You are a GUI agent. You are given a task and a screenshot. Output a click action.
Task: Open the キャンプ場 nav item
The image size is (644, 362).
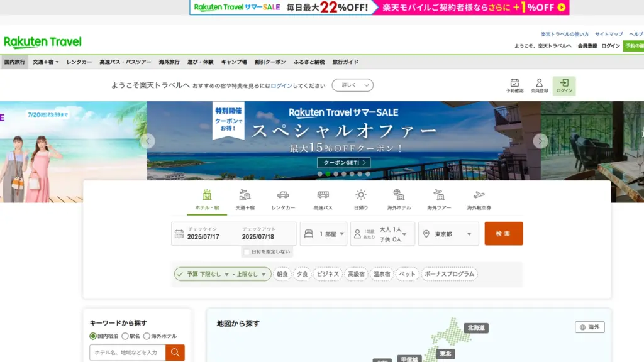point(234,62)
